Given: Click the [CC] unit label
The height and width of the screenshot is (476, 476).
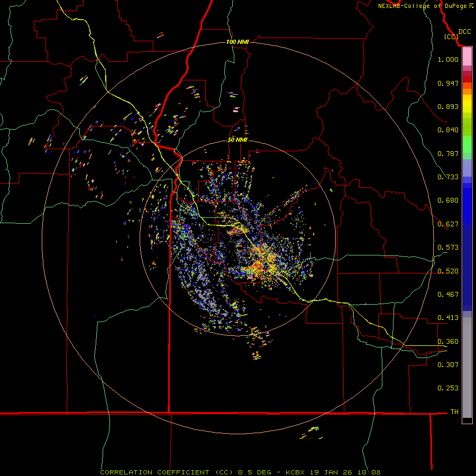Looking at the screenshot, I should pyautogui.click(x=452, y=36).
